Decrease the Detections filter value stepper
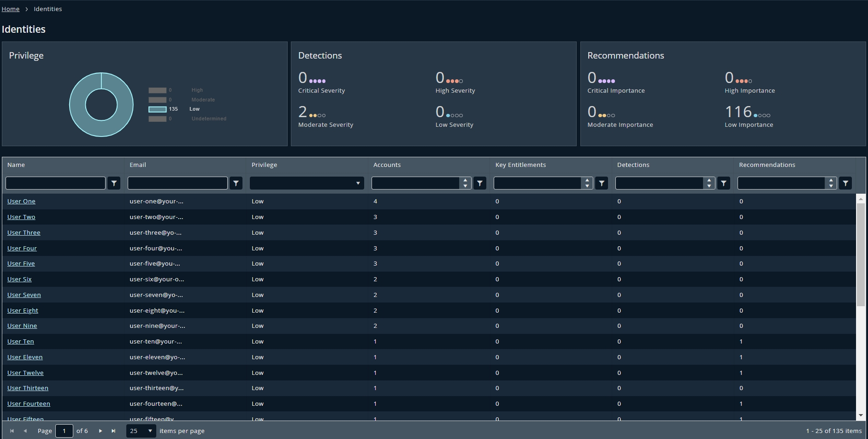 point(709,186)
